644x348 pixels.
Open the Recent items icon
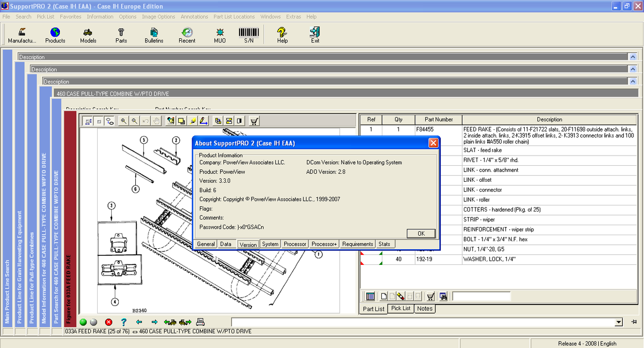coord(187,35)
